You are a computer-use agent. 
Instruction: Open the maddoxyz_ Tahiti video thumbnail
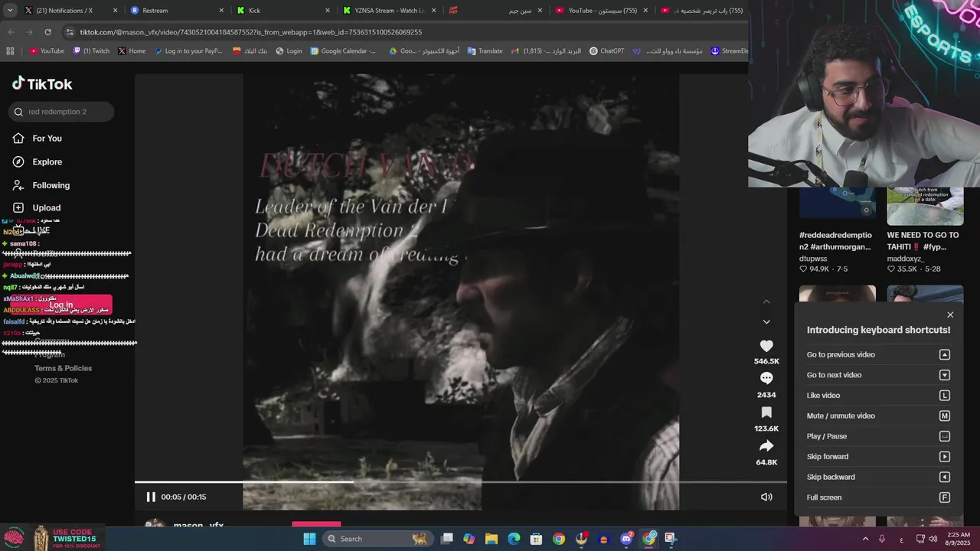(925, 206)
